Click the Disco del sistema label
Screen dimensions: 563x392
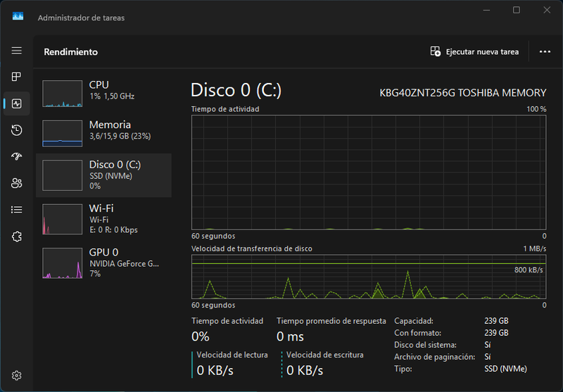coord(426,345)
